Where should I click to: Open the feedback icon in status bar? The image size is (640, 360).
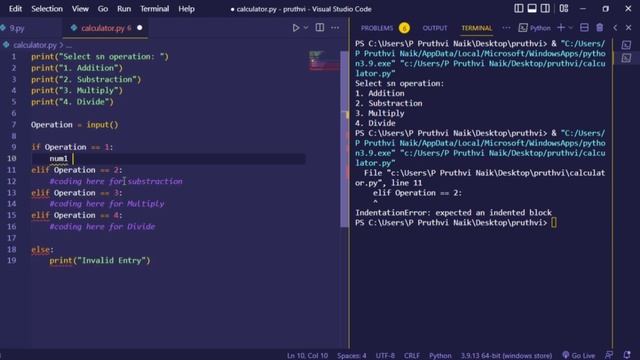coord(609,355)
